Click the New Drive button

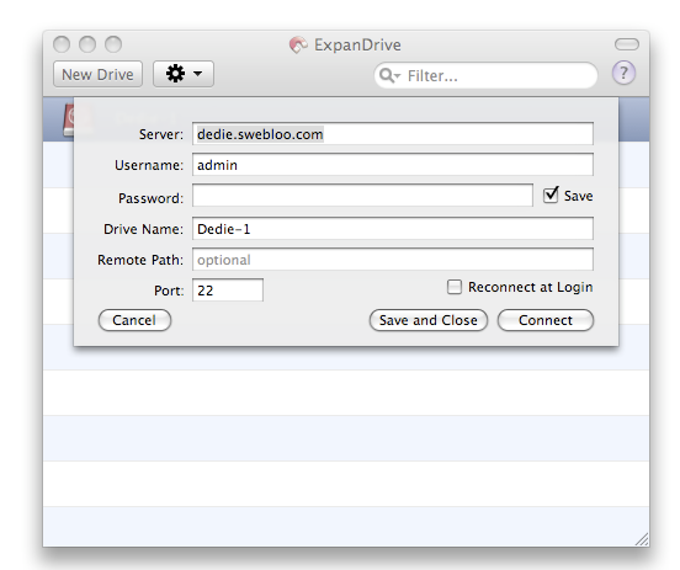[x=98, y=74]
